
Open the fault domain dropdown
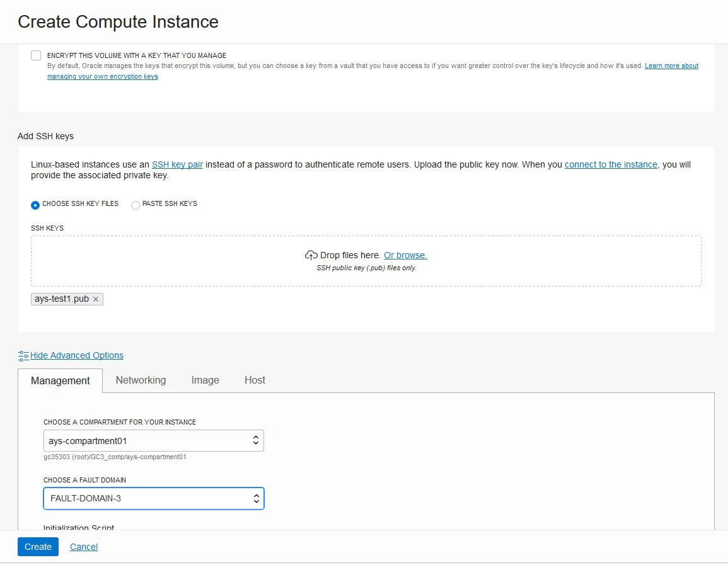(x=154, y=498)
